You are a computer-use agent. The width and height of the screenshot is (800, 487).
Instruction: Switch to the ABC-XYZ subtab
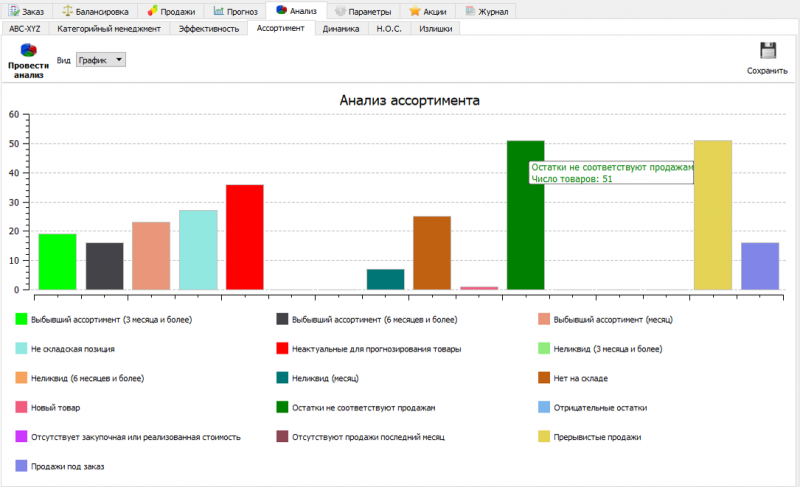[x=24, y=29]
